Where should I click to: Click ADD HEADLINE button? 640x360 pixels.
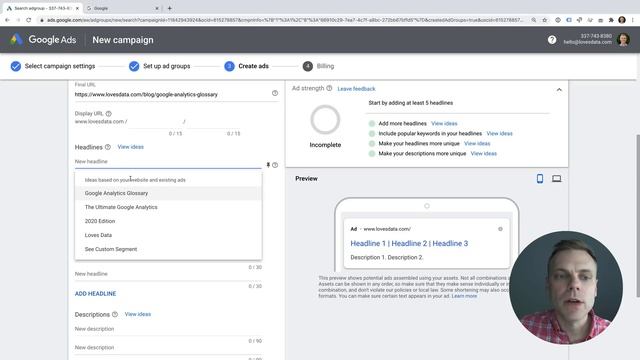tap(96, 293)
